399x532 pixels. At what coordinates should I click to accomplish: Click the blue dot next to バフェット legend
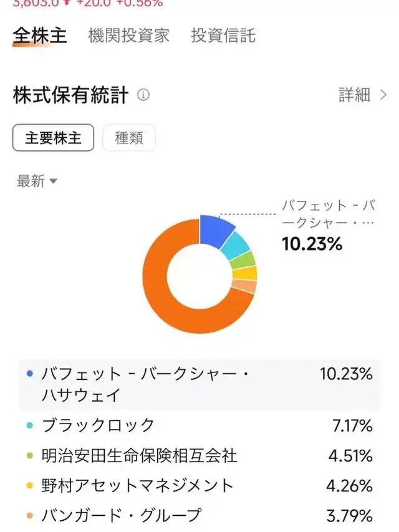(30, 374)
